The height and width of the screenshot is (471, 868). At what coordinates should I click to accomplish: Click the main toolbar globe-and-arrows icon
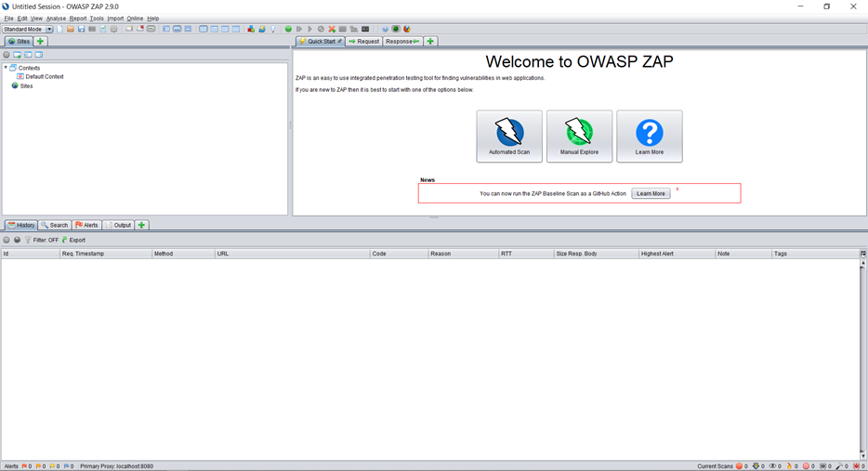(262, 29)
